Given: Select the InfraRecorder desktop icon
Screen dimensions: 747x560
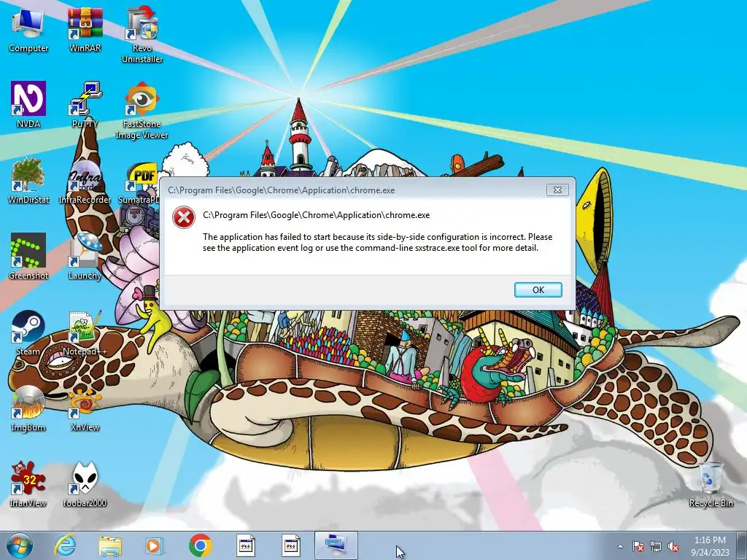Looking at the screenshot, I should [x=85, y=181].
